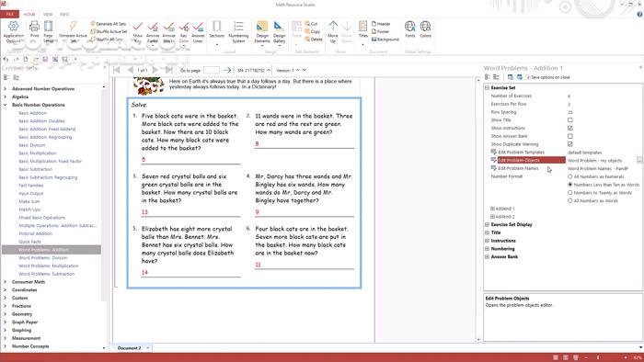The width and height of the screenshot is (644, 362).
Task: Select the Document 2 tab
Action: click(x=129, y=348)
